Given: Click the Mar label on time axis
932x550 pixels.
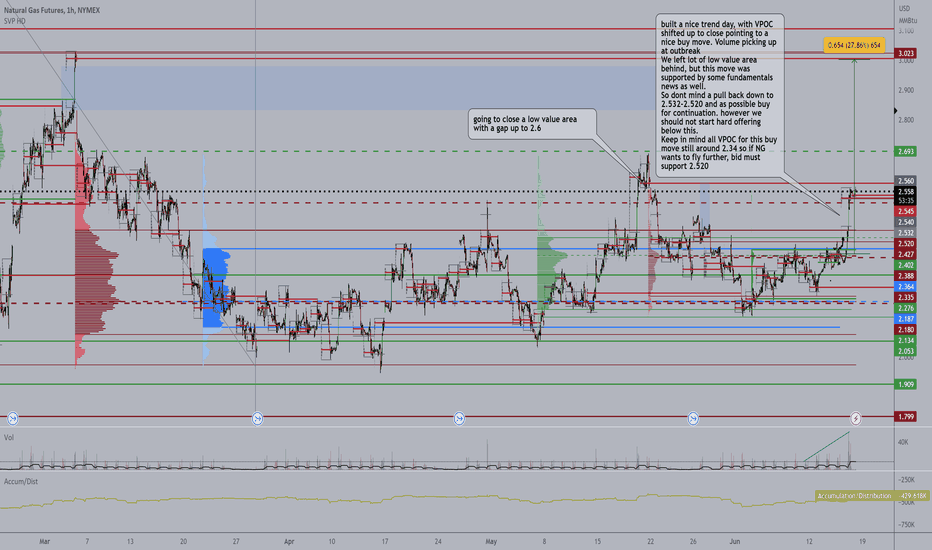Looking at the screenshot, I should click(45, 541).
